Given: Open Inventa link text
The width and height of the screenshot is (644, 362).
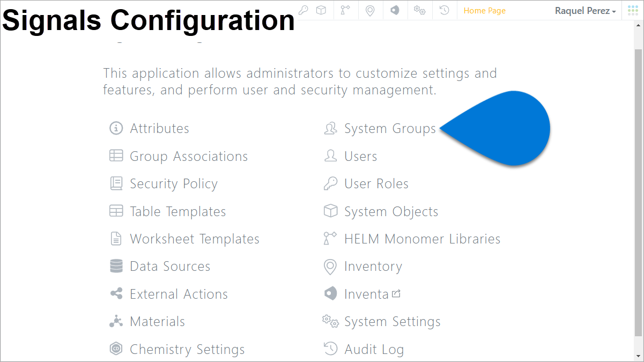Looking at the screenshot, I should click(x=366, y=294).
